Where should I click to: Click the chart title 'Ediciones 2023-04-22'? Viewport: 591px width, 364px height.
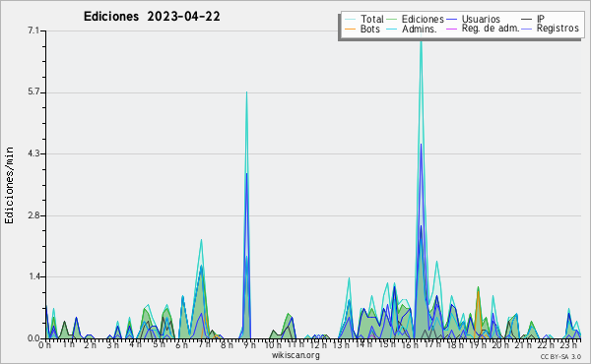click(152, 17)
